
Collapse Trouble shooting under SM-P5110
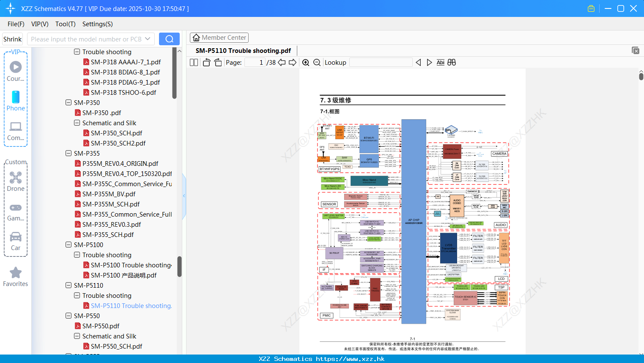coord(77,295)
